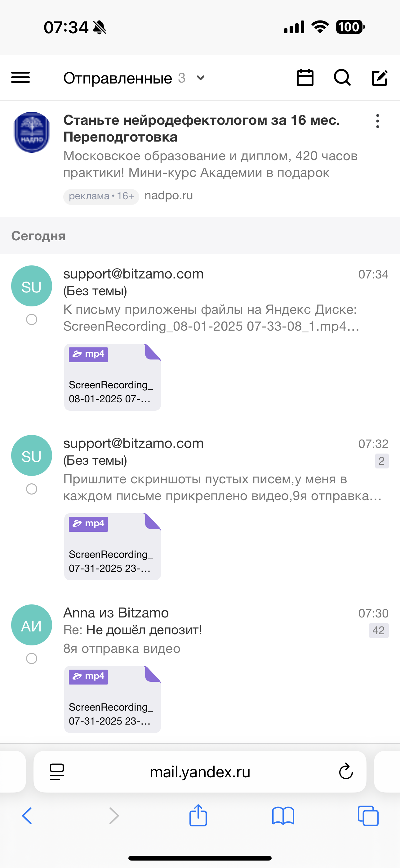Open the nadpo.ru advertisement link
This screenshot has height=868, width=400.
point(168,196)
